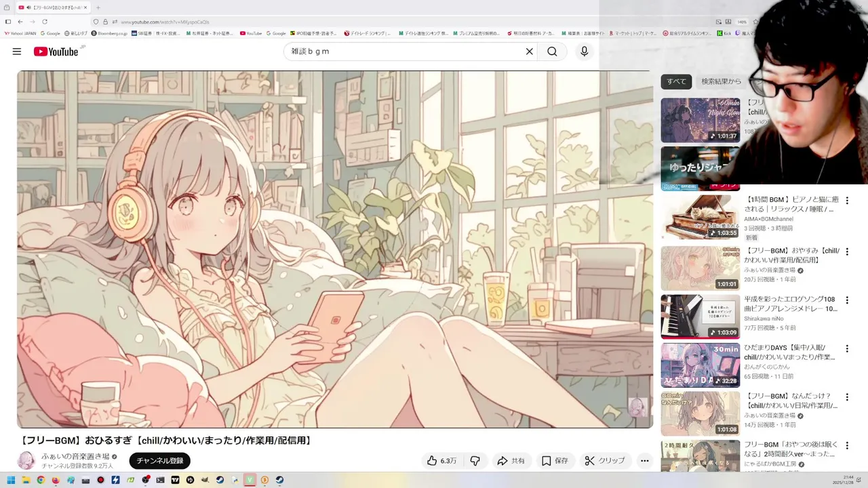The height and width of the screenshot is (488, 868).
Task: Open 平成を彩ったエロゲソング108 title
Action: (791, 304)
